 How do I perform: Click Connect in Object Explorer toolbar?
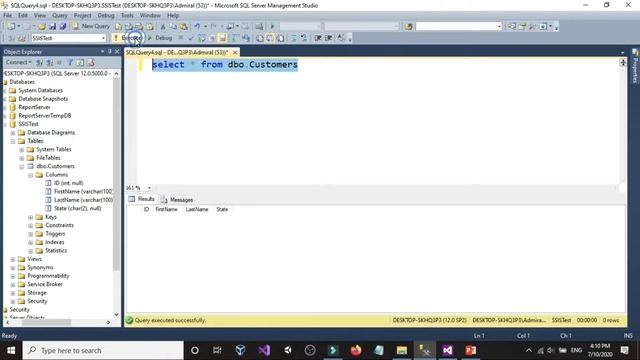(18, 62)
